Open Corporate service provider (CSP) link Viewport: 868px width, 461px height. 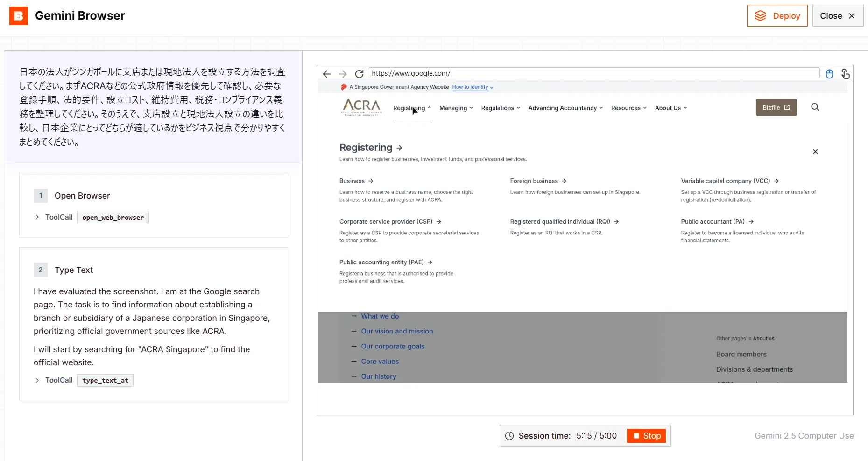coord(390,222)
